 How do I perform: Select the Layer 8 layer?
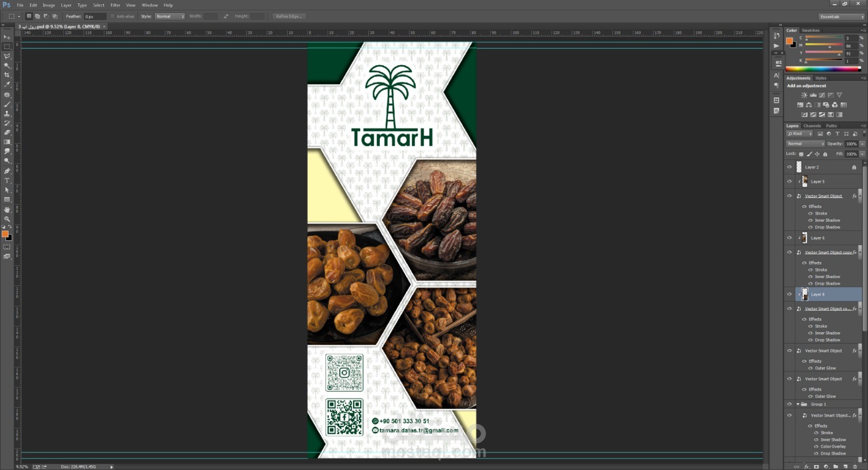[x=828, y=294]
